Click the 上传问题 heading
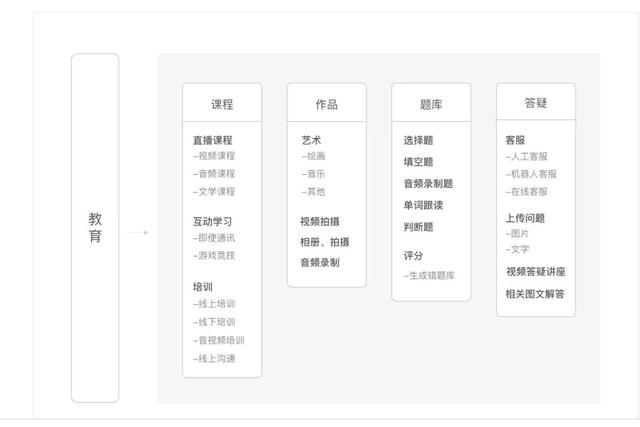The width and height of the screenshot is (640, 427). coord(525,218)
